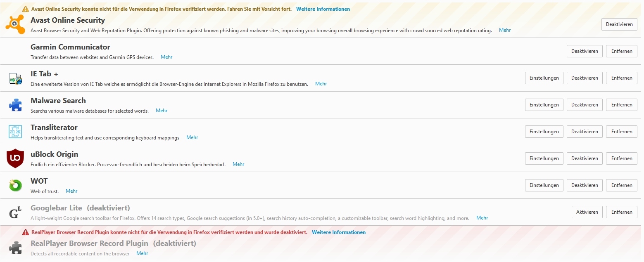
Task: Select the Avast Online Security title
Action: click(x=68, y=20)
